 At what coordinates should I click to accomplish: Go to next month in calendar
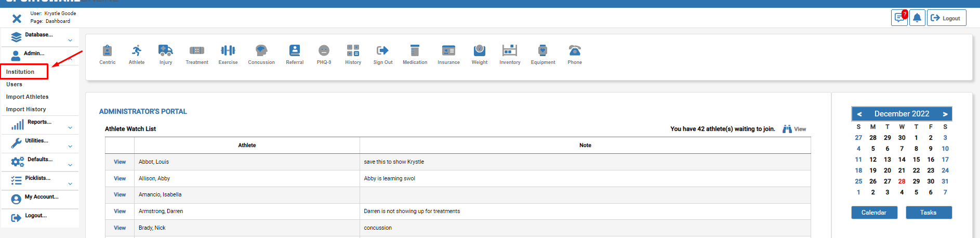point(945,114)
